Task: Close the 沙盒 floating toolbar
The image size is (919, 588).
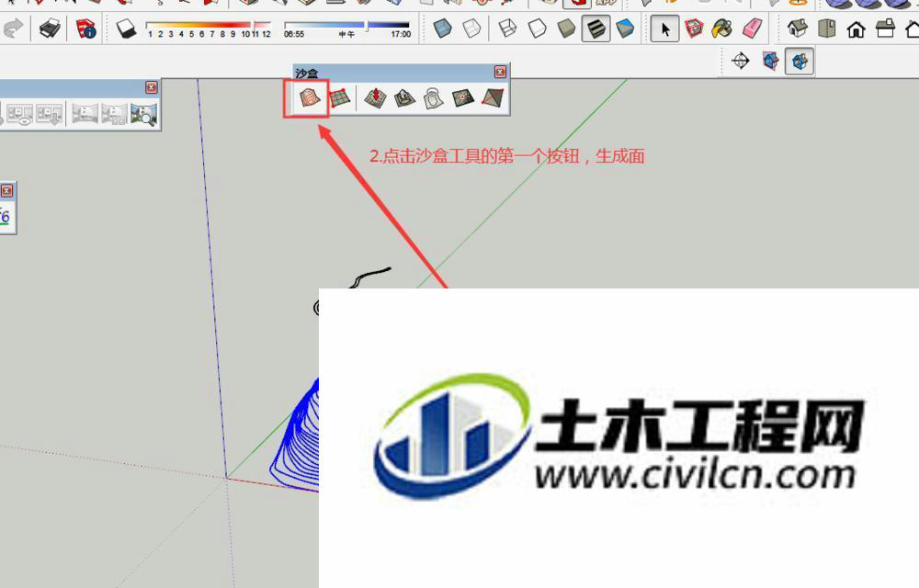Action: click(500, 72)
